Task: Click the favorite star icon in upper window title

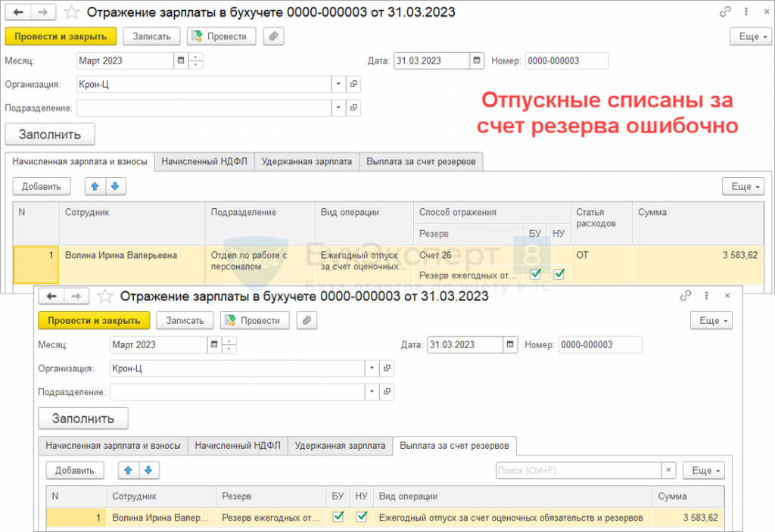Action: point(70,12)
